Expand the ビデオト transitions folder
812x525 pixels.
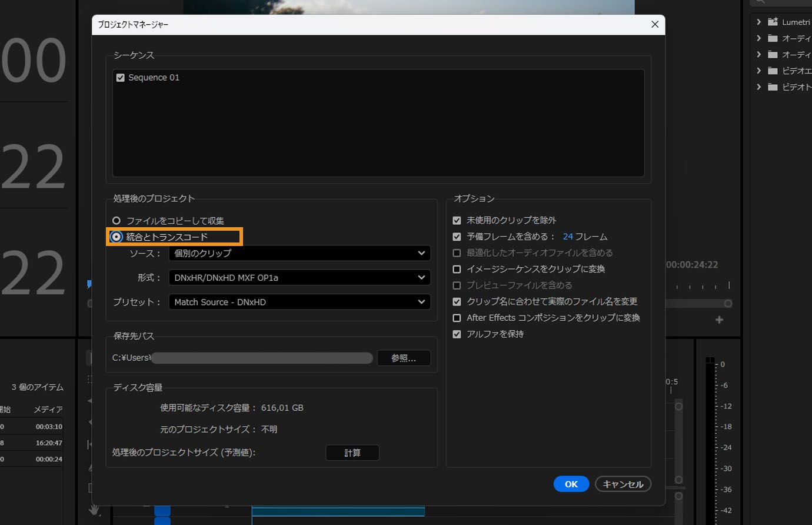tap(758, 87)
